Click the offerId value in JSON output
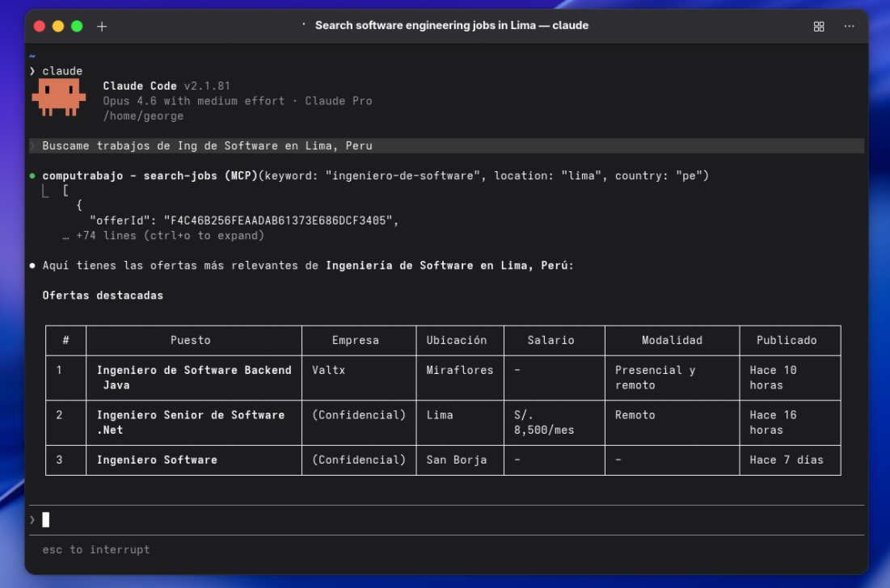This screenshot has height=588, width=890. pyautogui.click(x=281, y=220)
